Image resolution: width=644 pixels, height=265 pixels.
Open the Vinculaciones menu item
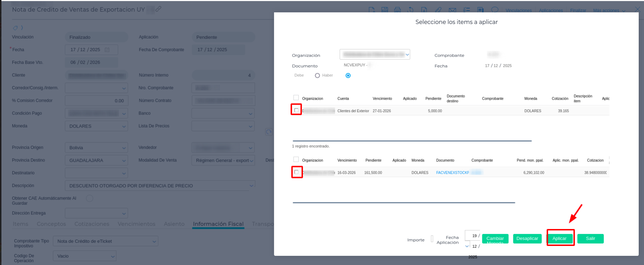[518, 11]
